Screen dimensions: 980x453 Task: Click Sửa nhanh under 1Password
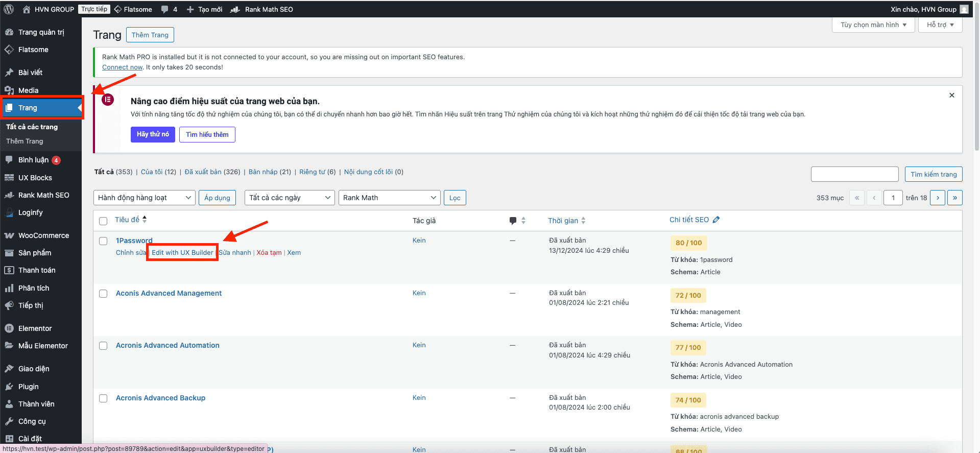[235, 252]
